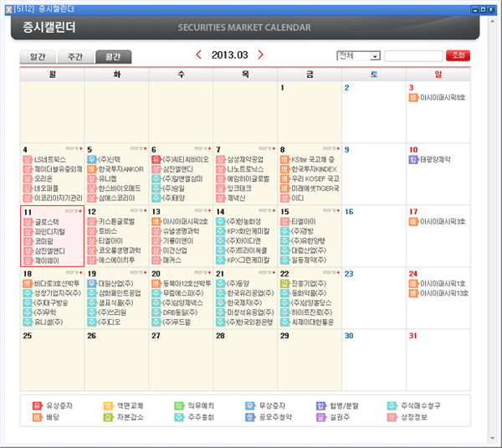Go to previous month with left arrow
This screenshot has height=448, width=502.
[x=198, y=55]
